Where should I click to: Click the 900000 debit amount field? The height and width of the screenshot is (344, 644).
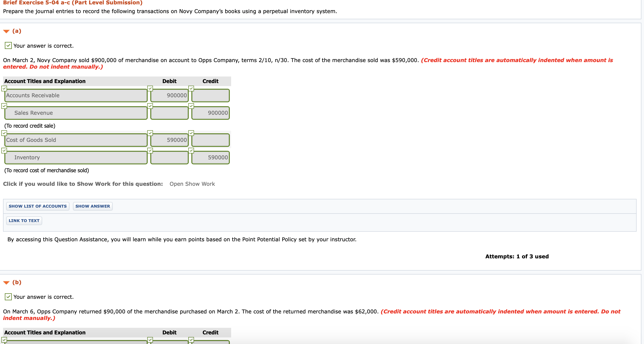[x=170, y=96]
